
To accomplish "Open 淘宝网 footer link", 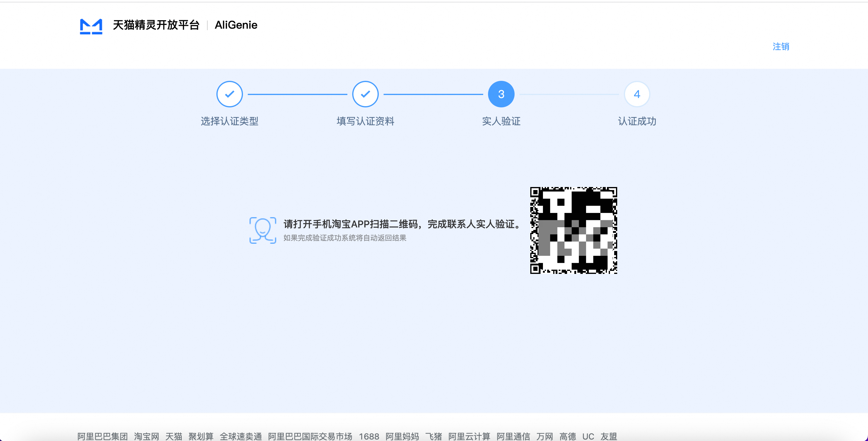I will pos(147,436).
